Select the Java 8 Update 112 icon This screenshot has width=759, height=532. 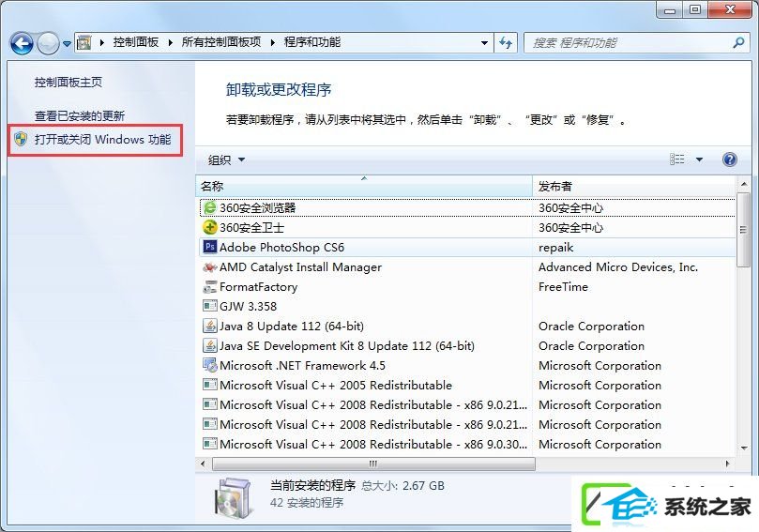pos(210,326)
